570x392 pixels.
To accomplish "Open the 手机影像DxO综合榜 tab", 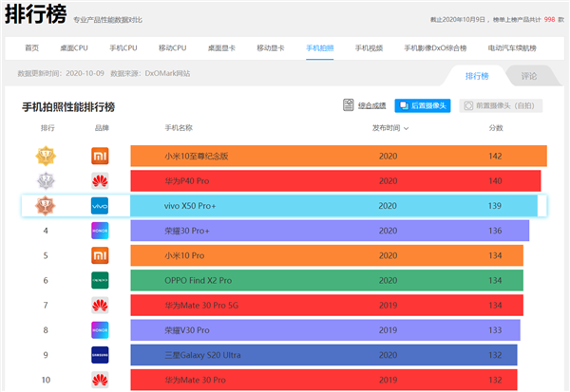I will point(436,48).
